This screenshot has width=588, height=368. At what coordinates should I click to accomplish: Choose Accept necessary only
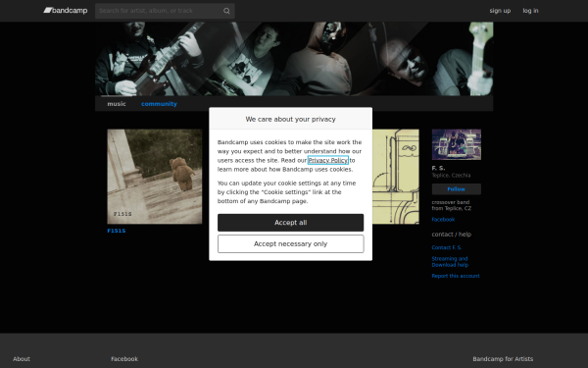(x=291, y=244)
